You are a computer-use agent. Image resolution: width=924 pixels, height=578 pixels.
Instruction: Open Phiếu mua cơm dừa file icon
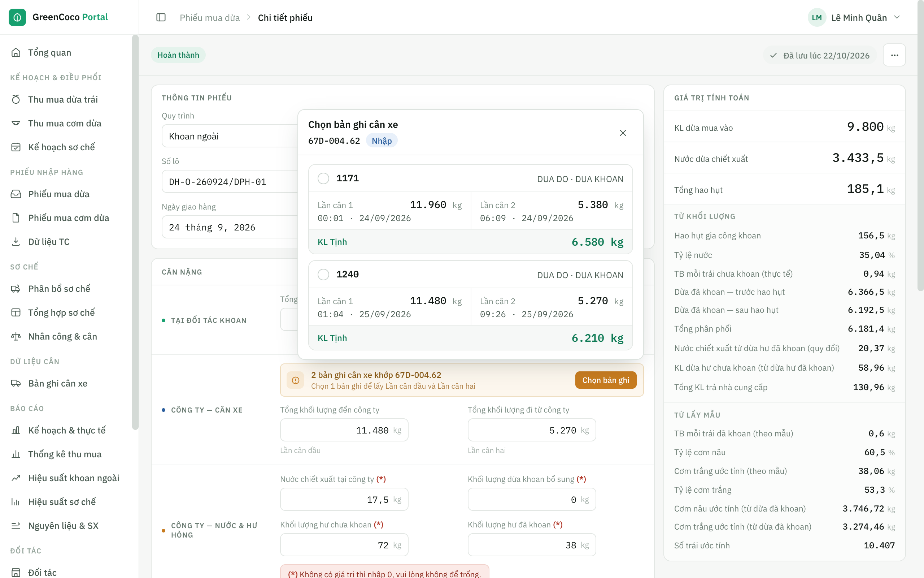pos(16,218)
